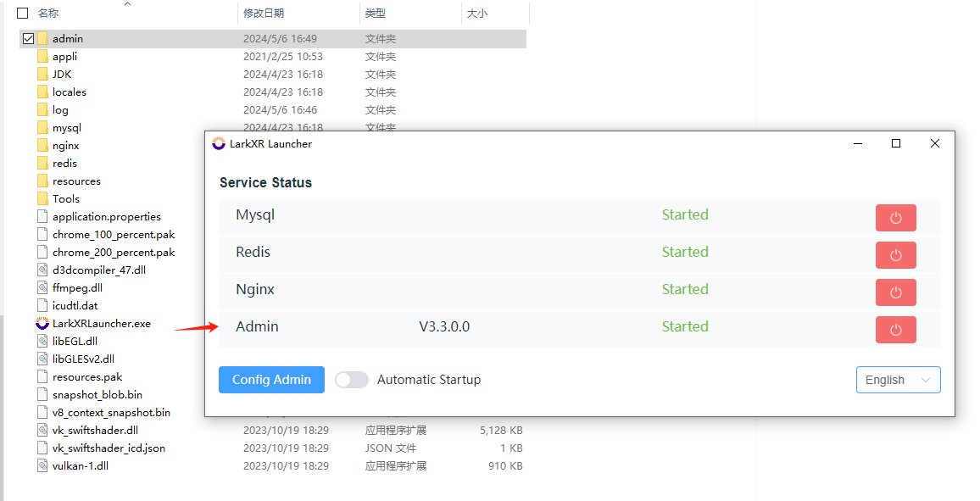Open Config Admin settings
The image size is (980, 501).
pos(271,380)
